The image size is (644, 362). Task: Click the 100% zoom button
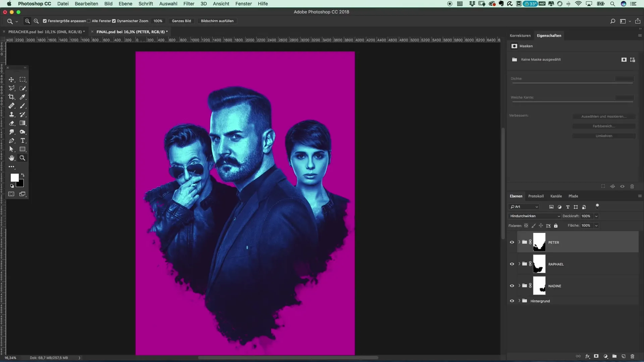coord(158,21)
